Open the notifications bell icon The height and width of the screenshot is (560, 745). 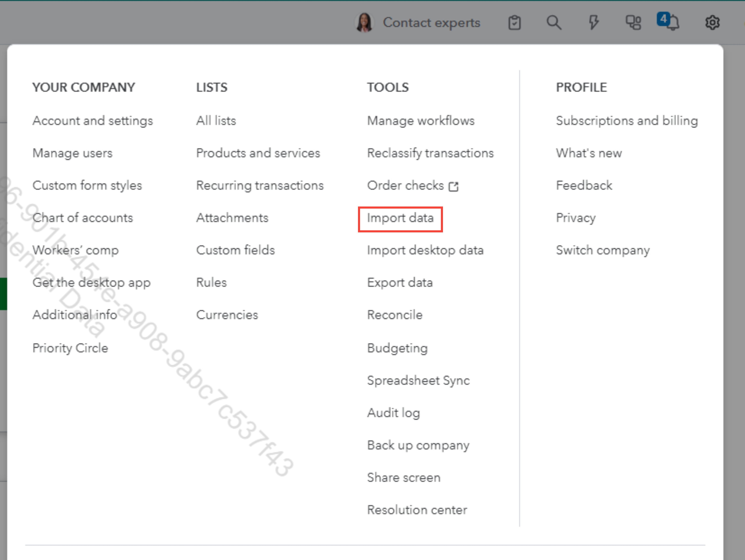672,23
